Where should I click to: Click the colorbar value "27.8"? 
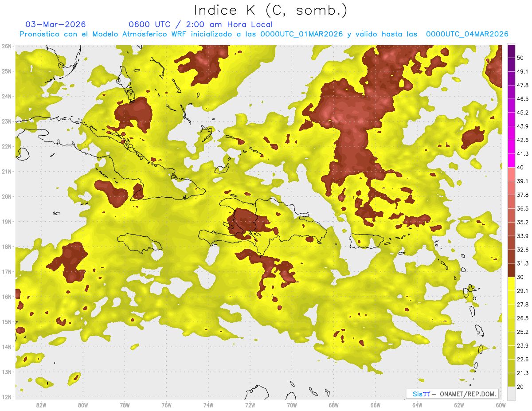(x=522, y=304)
